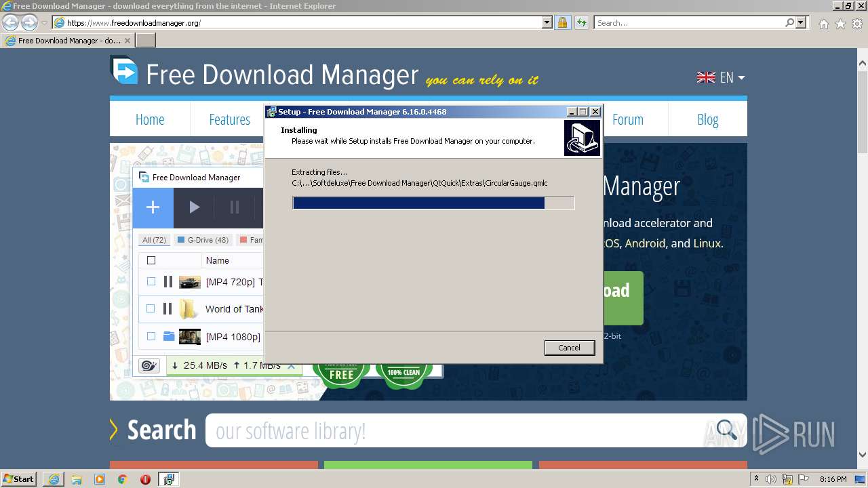The width and height of the screenshot is (868, 488).
Task: Click the snail speed-limit icon
Action: [149, 366]
